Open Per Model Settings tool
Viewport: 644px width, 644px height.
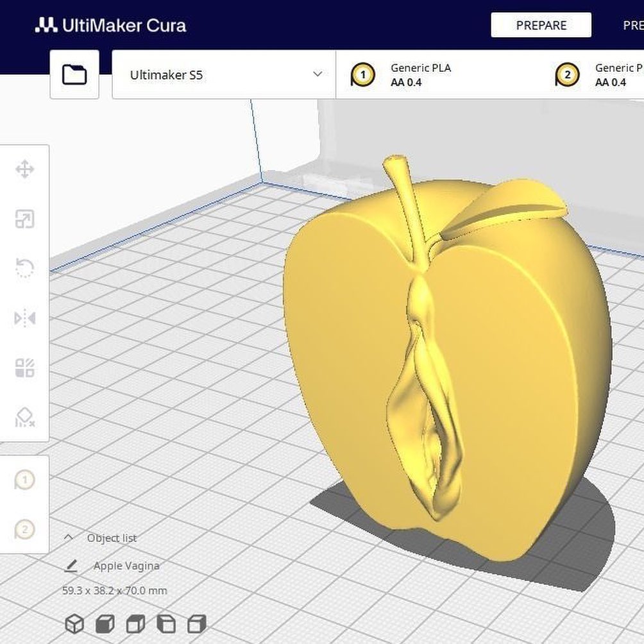24,368
